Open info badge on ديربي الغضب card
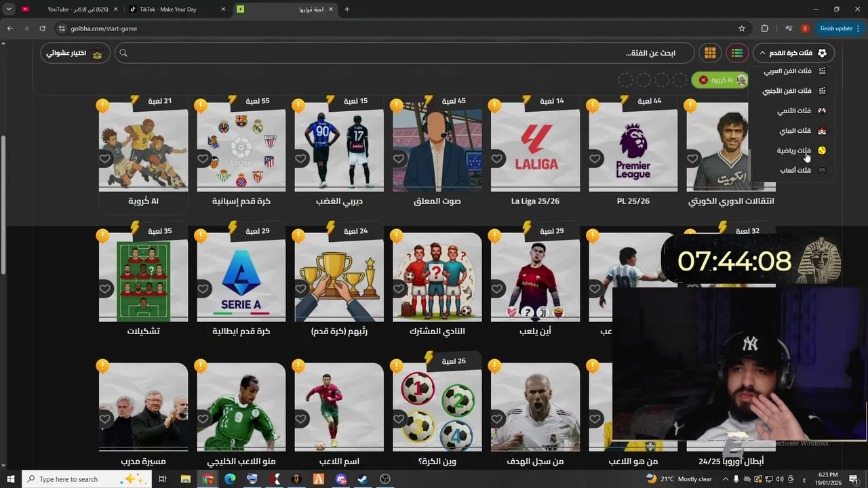The width and height of the screenshot is (868, 488). pyautogui.click(x=298, y=106)
